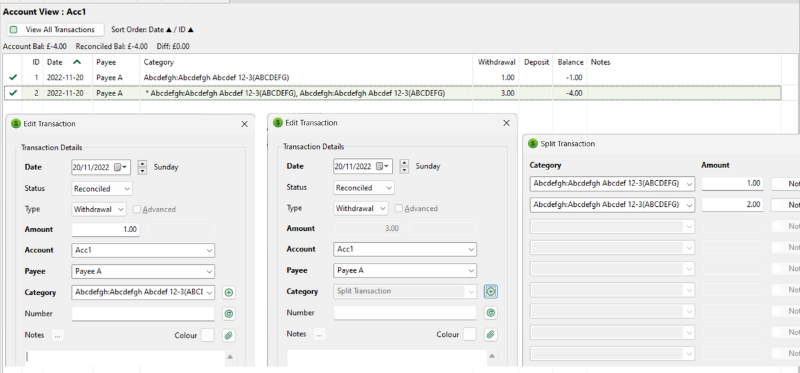Open second split category dropdown with amount 2.00
Image resolution: width=800 pixels, height=373 pixels.
[612, 205]
